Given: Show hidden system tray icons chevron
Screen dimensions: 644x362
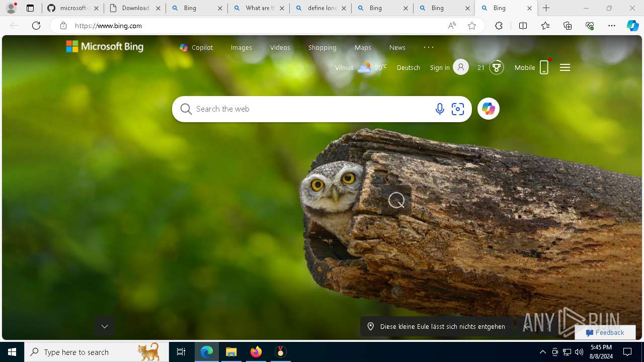Looking at the screenshot, I should pyautogui.click(x=542, y=352).
